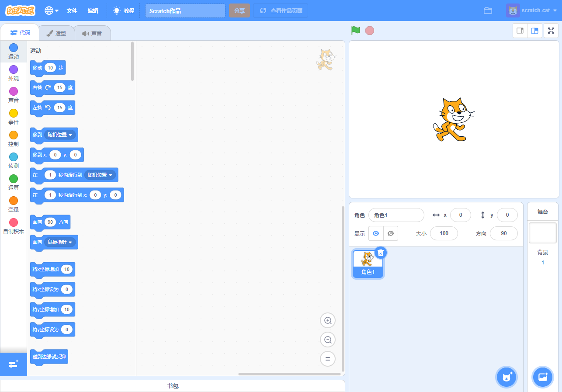562x392 pixels.
Task: Switch to the 造型 costumes tab
Action: point(56,33)
